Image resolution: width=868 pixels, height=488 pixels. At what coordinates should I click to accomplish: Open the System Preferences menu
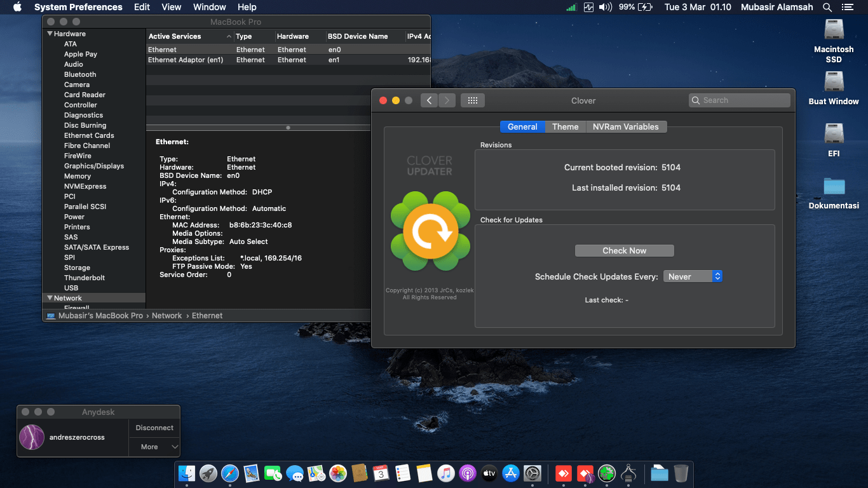[78, 7]
